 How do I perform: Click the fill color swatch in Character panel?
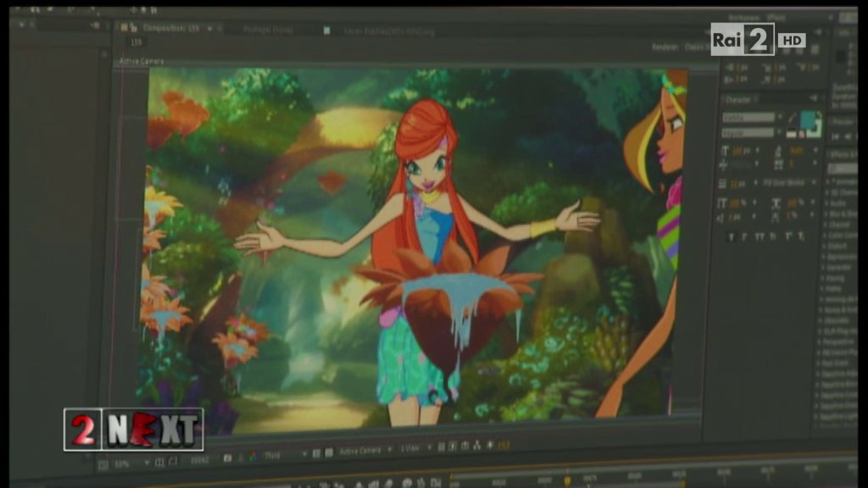click(806, 119)
